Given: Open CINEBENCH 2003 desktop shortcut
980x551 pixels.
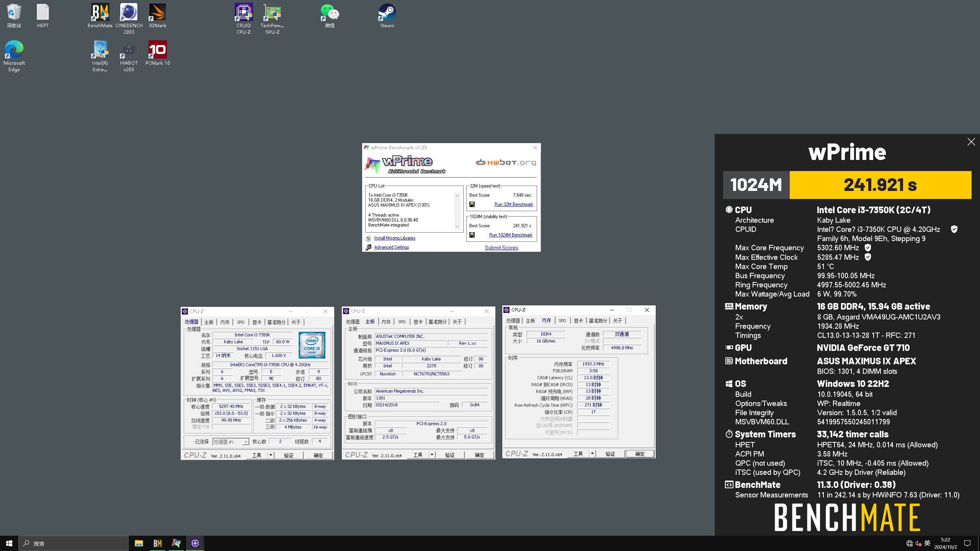Looking at the screenshot, I should [129, 18].
